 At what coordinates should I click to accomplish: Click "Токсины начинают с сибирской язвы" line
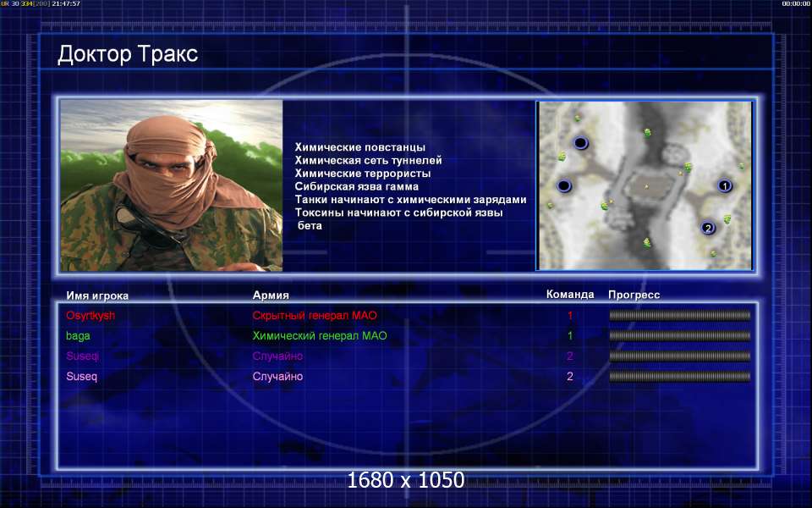coord(398,213)
